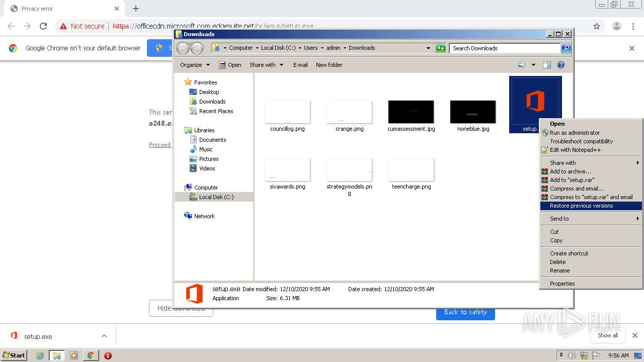Click the Explorer Forward navigation arrow
The width and height of the screenshot is (644, 362).
click(x=197, y=48)
